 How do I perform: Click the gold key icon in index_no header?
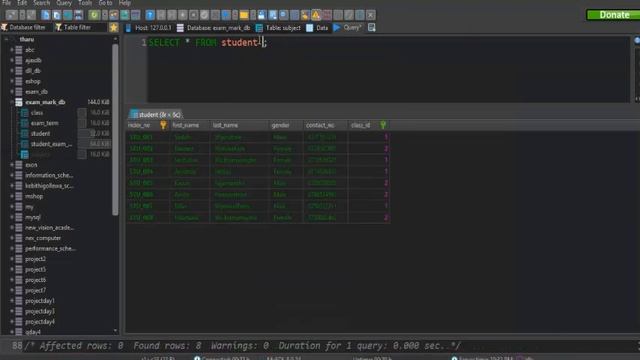click(x=163, y=125)
